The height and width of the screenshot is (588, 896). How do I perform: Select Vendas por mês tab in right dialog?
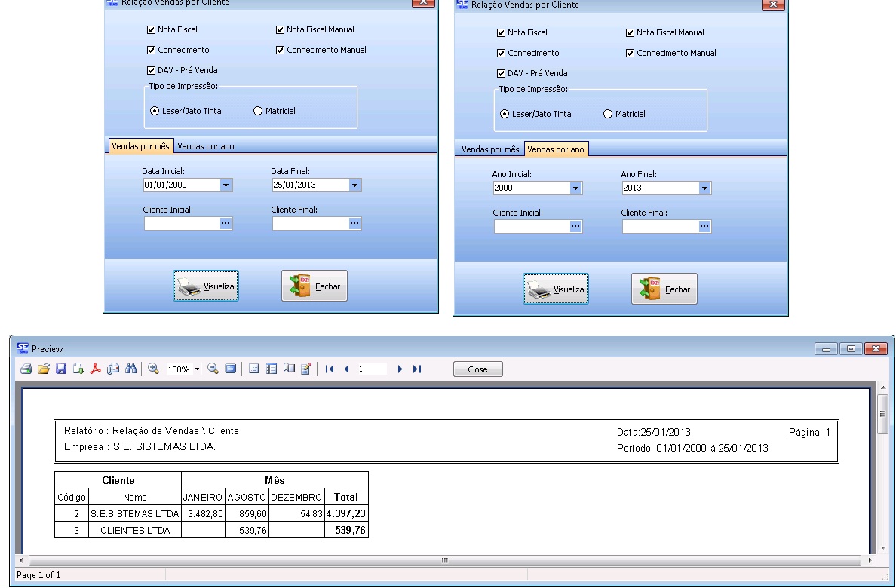pyautogui.click(x=490, y=149)
